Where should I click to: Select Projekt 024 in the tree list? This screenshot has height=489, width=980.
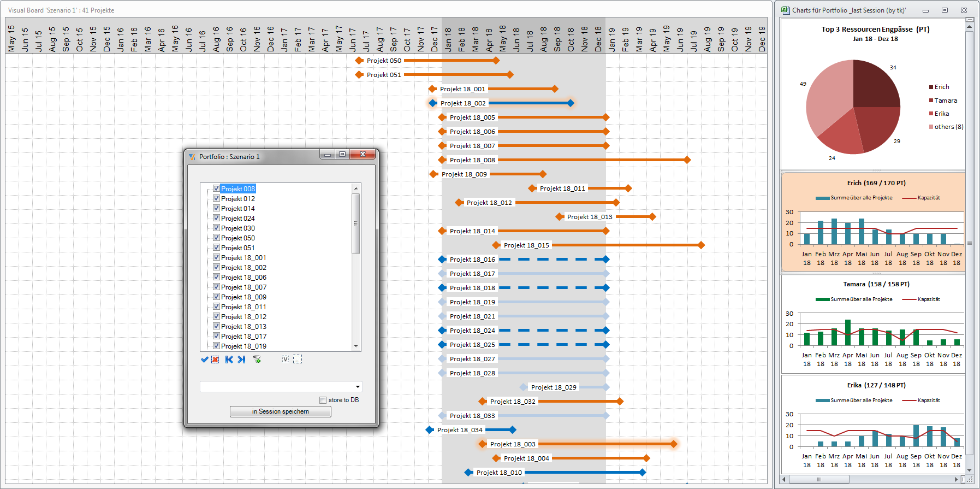(x=238, y=219)
